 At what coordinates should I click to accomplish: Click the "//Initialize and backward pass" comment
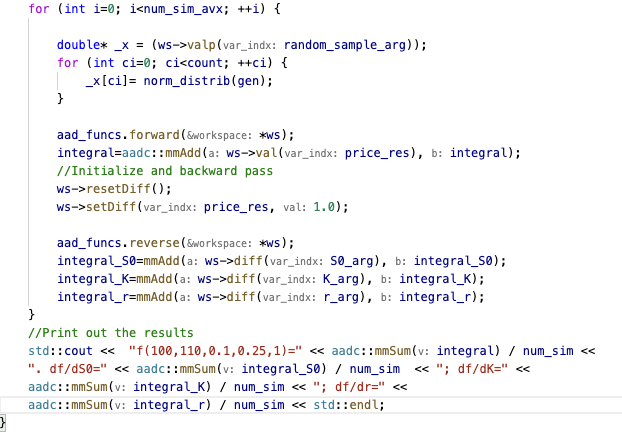(165, 171)
